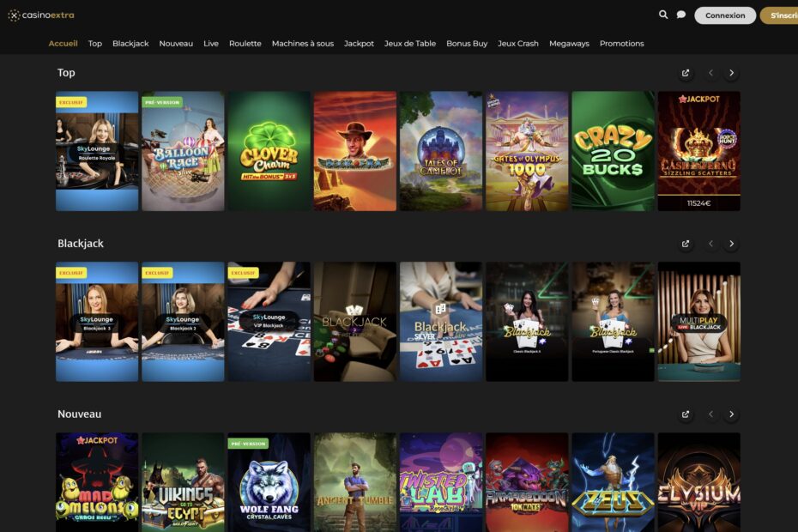This screenshot has height=532, width=798.
Task: Open the Nouveau navigation item
Action: point(176,44)
